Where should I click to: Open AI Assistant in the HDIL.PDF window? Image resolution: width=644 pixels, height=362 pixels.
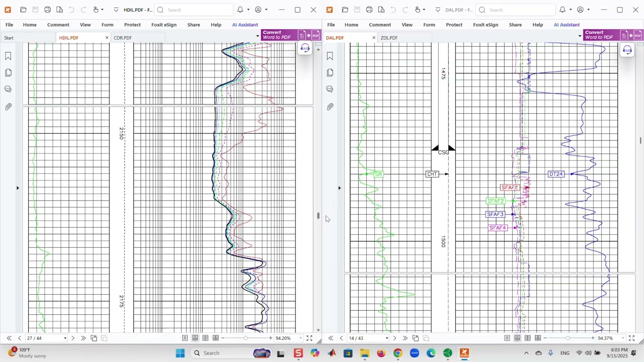point(245,25)
